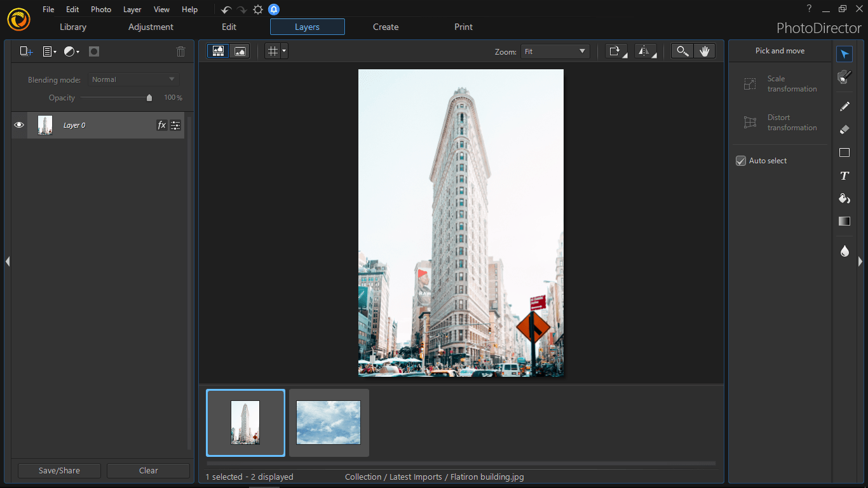Viewport: 868px width, 488px height.
Task: Click the Scale transformation icon
Action: click(750, 84)
